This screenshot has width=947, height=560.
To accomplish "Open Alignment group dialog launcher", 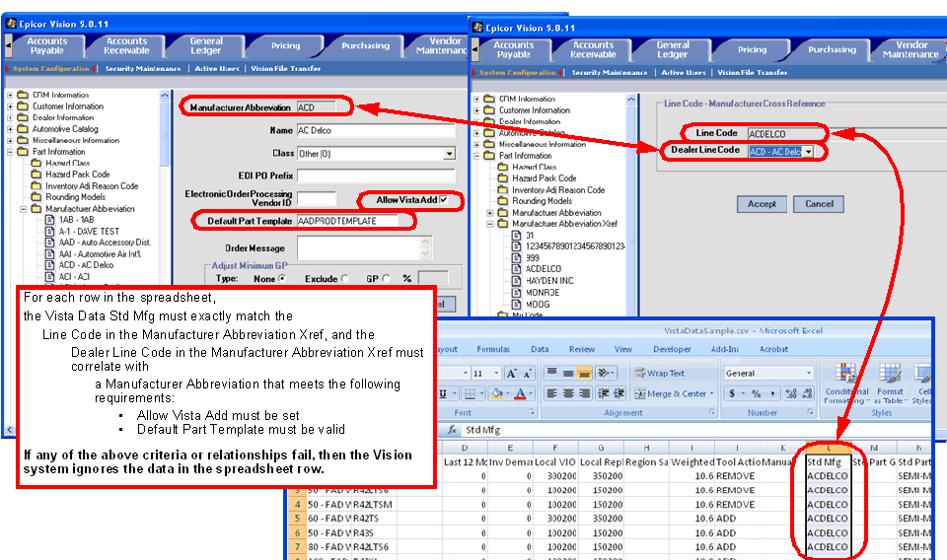I will (x=712, y=412).
